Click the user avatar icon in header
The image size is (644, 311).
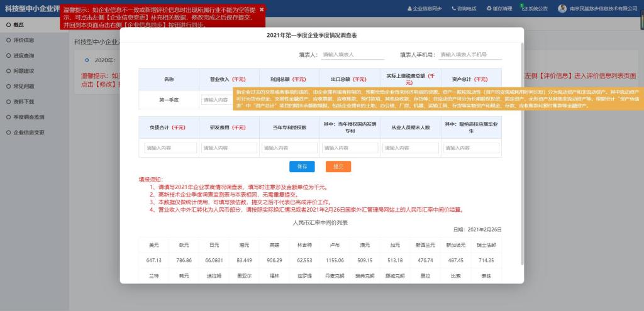[562, 9]
